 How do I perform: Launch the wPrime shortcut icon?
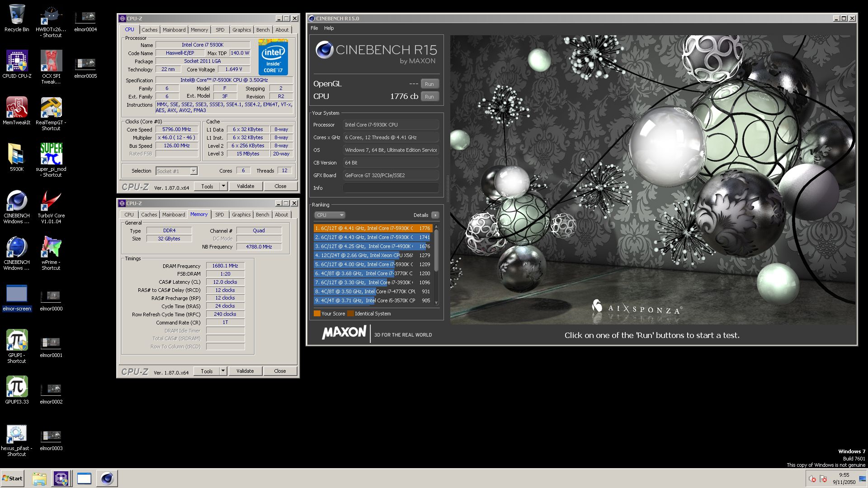pos(51,253)
